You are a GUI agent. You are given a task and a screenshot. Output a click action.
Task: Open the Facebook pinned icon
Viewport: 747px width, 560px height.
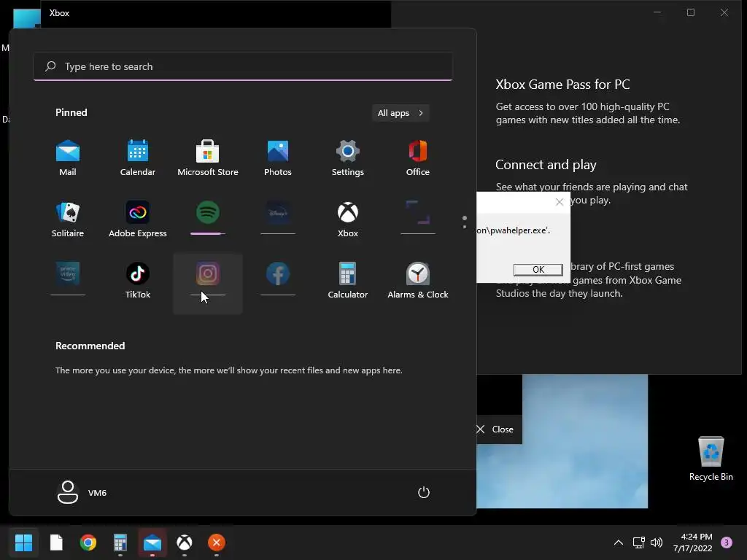tap(278, 273)
